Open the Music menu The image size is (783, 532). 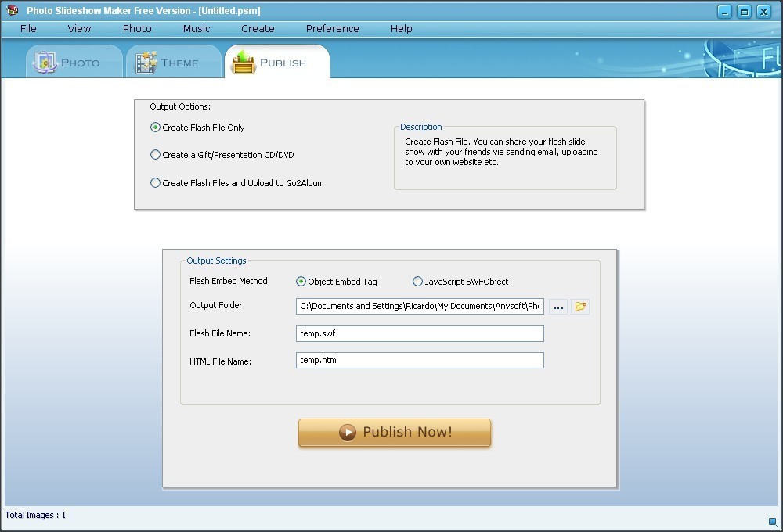[197, 28]
